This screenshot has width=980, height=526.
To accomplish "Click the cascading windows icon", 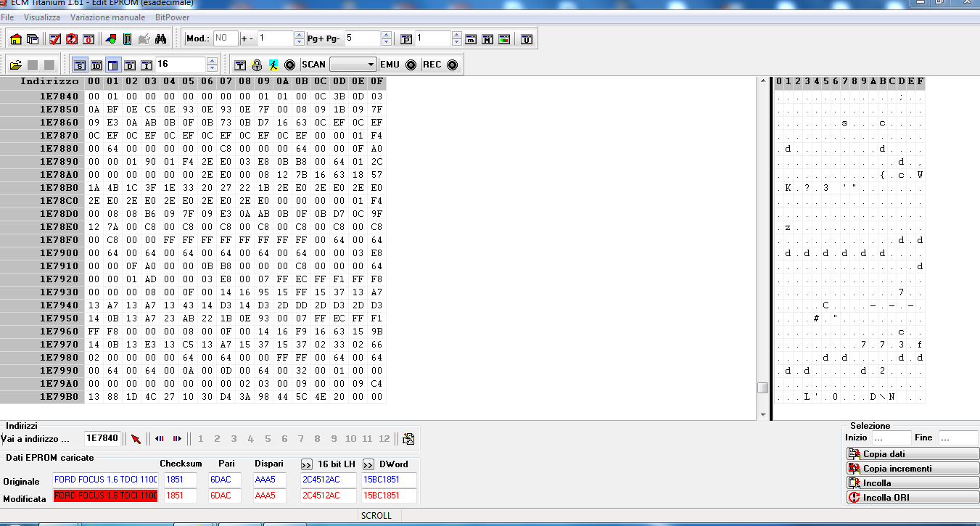I will point(33,38).
